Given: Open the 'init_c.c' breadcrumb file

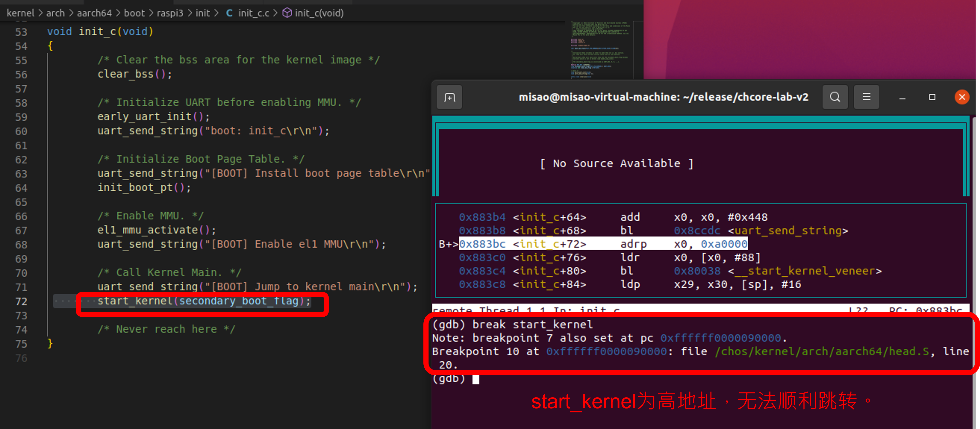Looking at the screenshot, I should click(x=254, y=13).
